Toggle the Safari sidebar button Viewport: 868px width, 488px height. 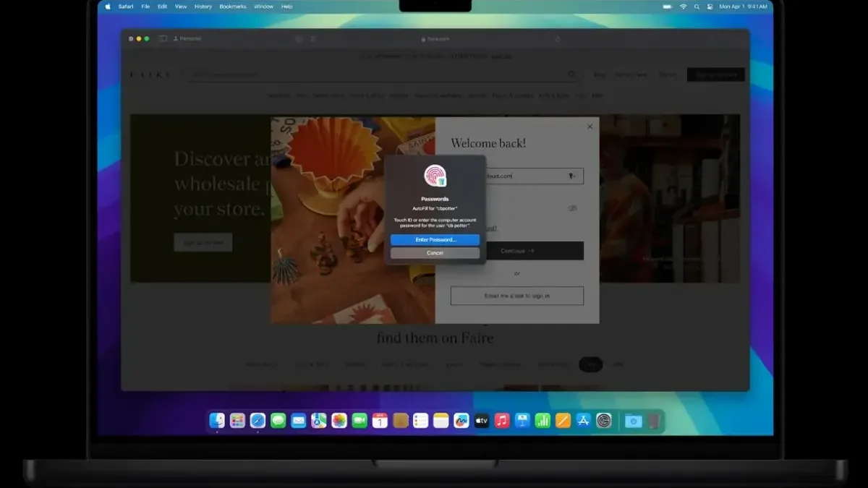coord(163,38)
